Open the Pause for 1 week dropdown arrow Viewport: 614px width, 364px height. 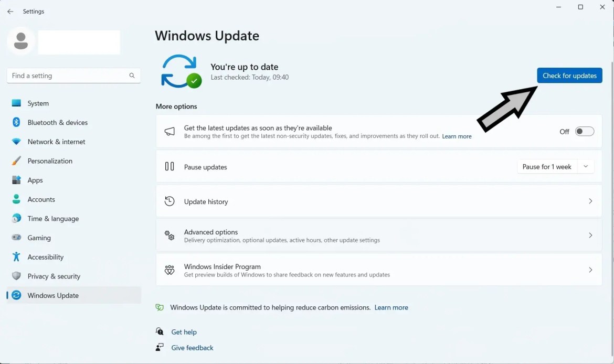(x=586, y=166)
